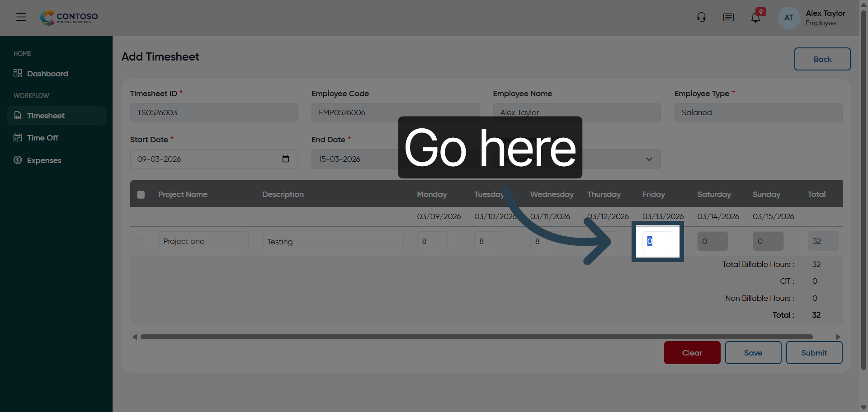Edit the Friday hours input field
The height and width of the screenshot is (412, 868).
pos(658,241)
